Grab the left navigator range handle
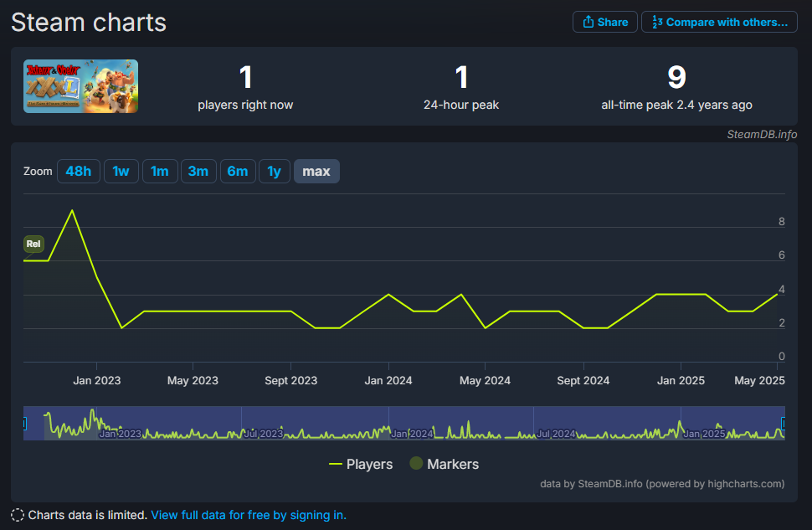Screen dimensions: 812x530 (24, 424)
